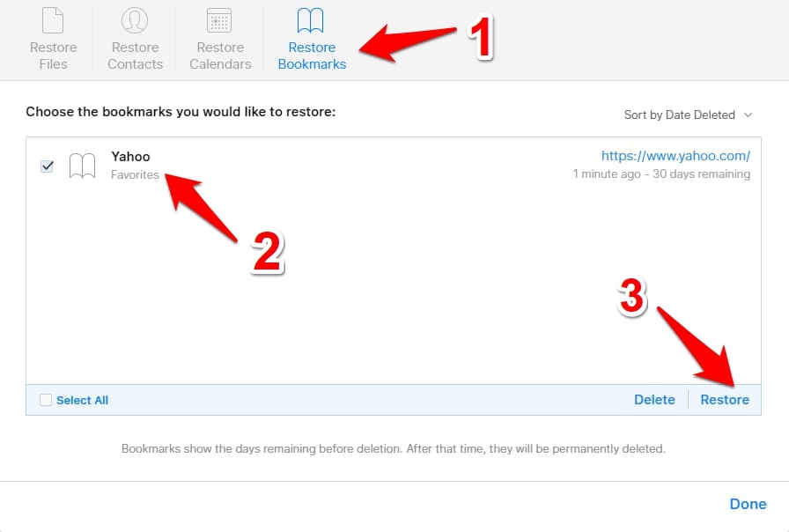Click the book icon beside Yahoo
Screen dimensions: 789x532
coord(82,166)
